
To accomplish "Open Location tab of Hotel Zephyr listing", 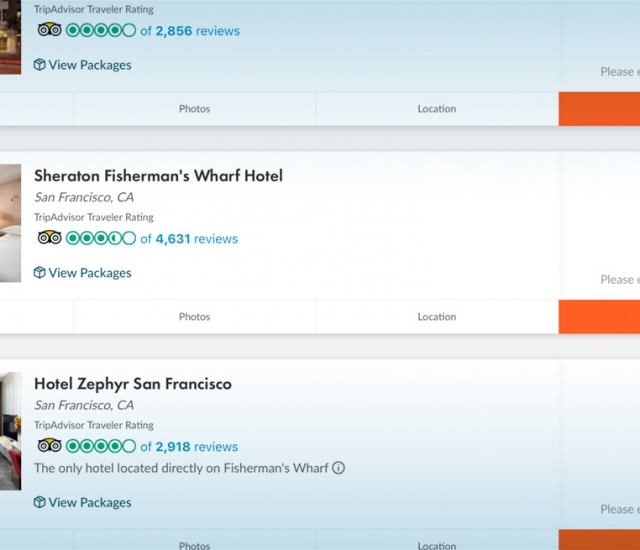I will tap(437, 542).
